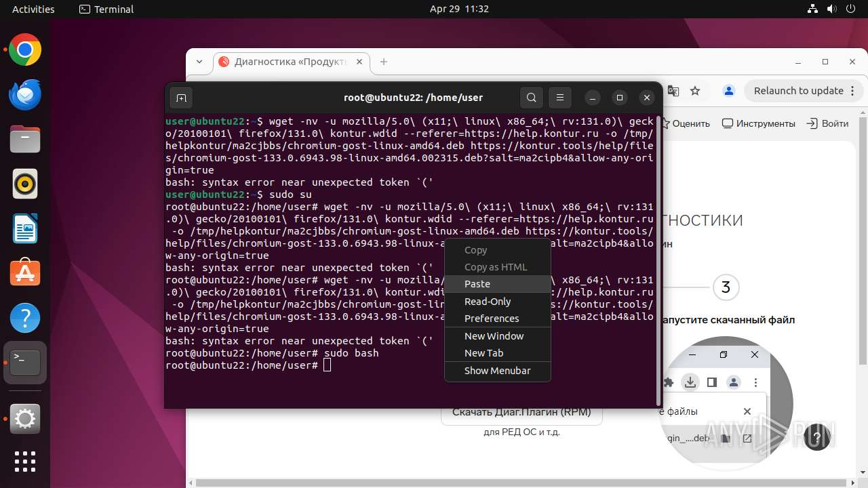Open the Chrome translate page icon
This screenshot has width=868, height=488.
click(x=673, y=91)
